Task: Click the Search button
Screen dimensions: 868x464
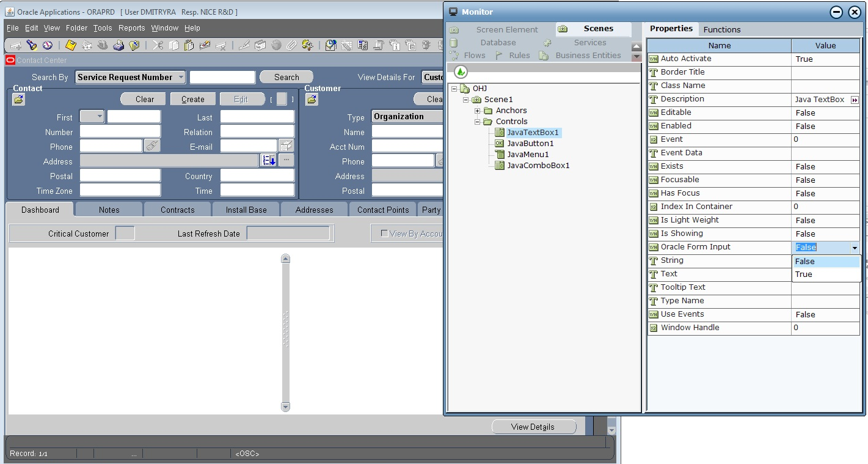Action: tap(286, 77)
